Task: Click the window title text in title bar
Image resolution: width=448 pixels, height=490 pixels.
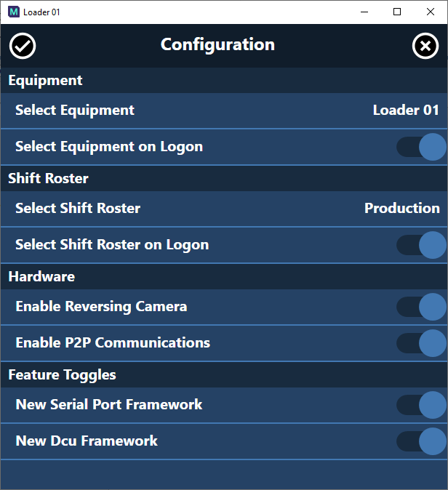Action: pyautogui.click(x=41, y=12)
